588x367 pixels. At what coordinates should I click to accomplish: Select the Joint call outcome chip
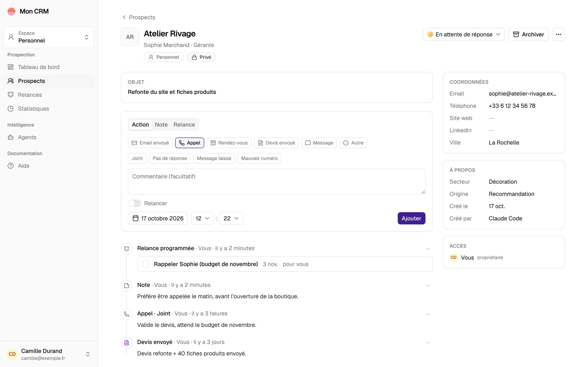point(137,158)
